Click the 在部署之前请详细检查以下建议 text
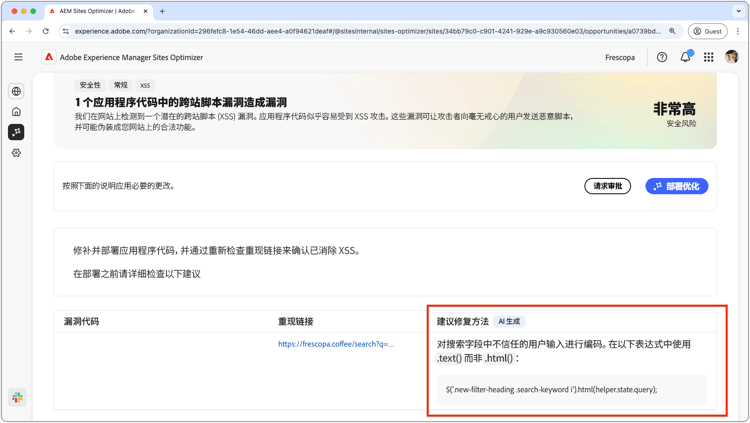750x423 pixels. tap(137, 274)
